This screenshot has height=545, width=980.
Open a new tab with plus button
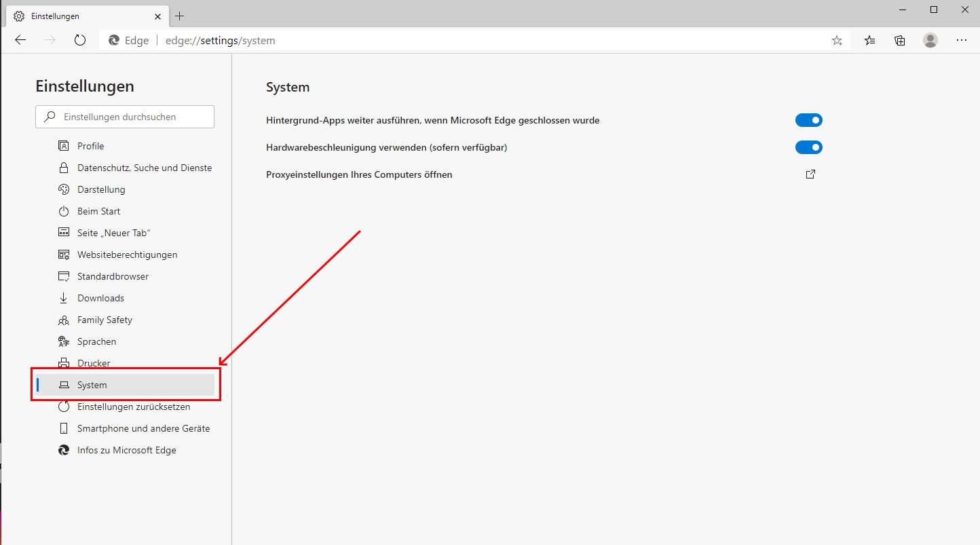click(x=180, y=16)
